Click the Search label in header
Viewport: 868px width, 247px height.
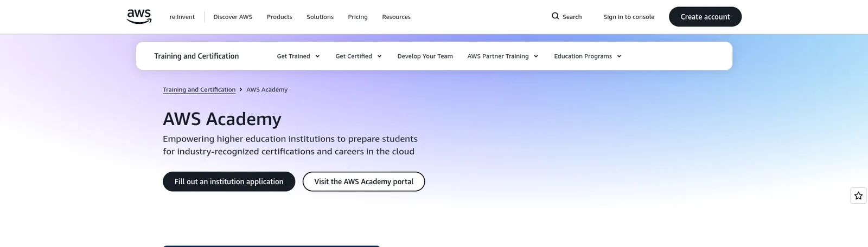pos(572,17)
